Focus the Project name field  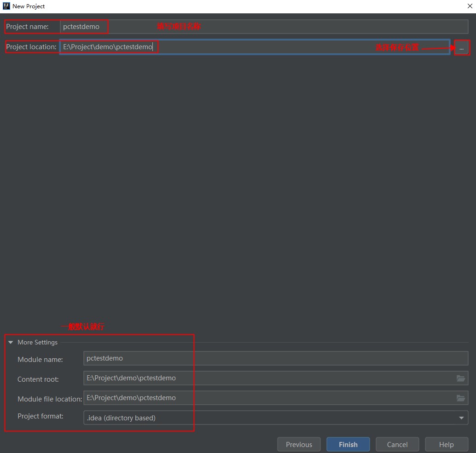(x=264, y=27)
